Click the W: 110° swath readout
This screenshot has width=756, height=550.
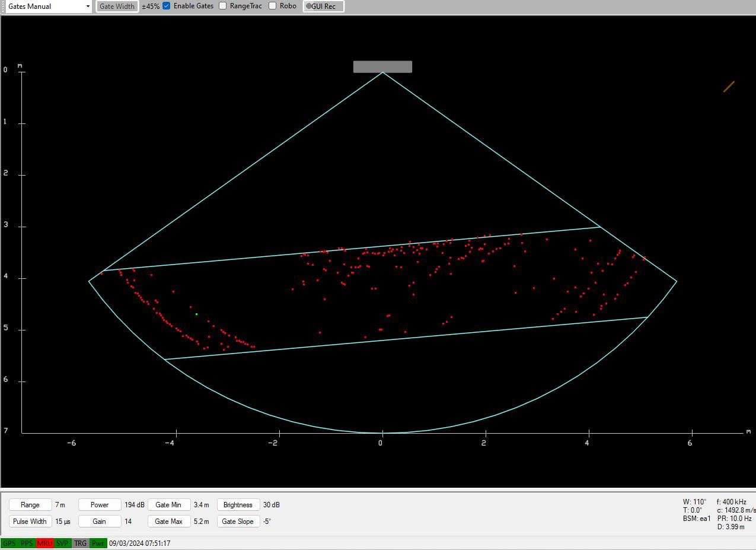[695, 502]
